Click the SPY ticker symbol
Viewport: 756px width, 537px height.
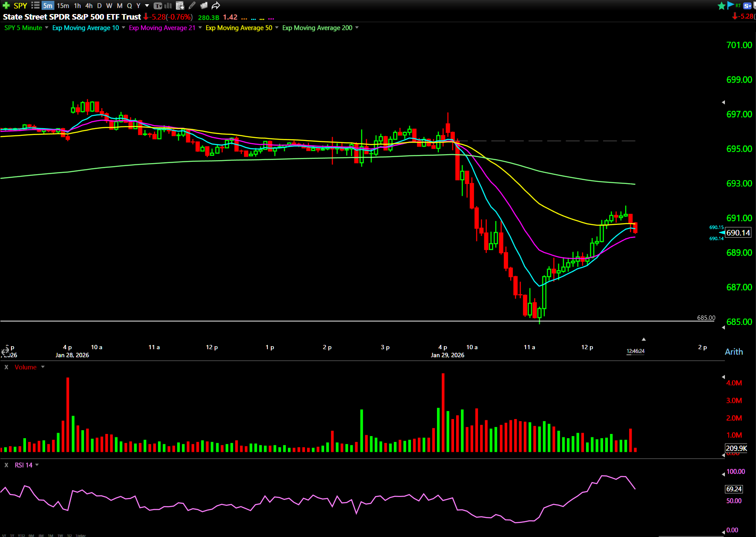coord(20,6)
